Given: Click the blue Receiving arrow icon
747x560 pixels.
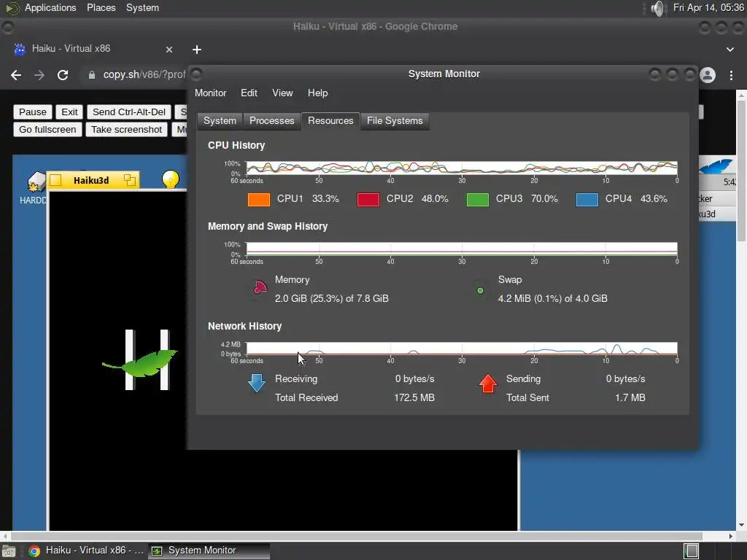Looking at the screenshot, I should 257,383.
